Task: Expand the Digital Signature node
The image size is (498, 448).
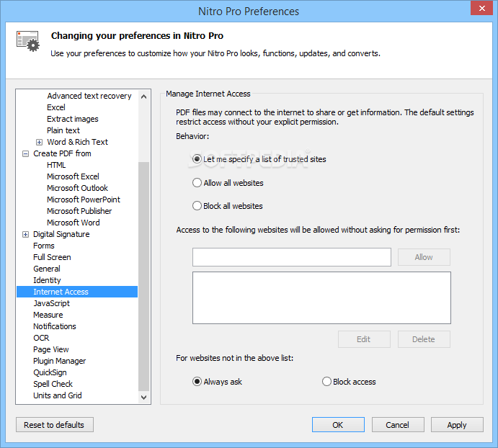Action: pos(25,235)
